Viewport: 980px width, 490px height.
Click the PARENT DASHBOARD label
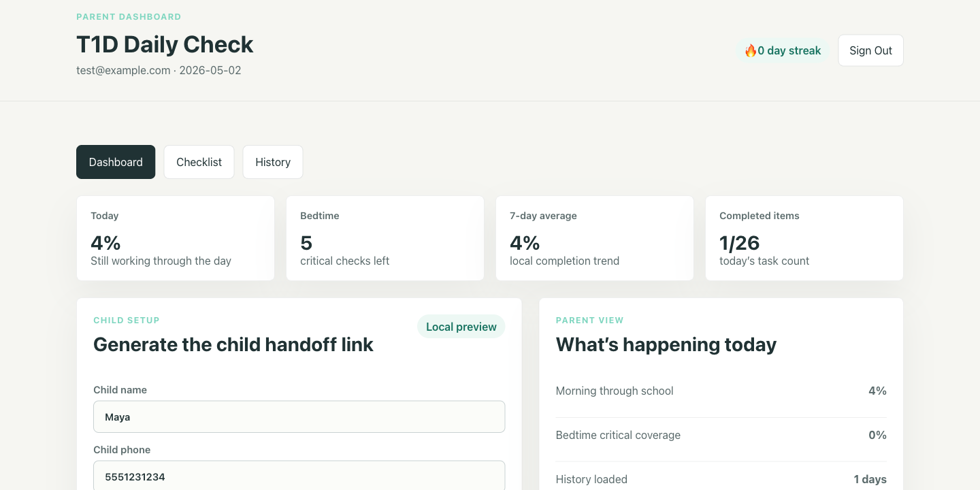[129, 16]
